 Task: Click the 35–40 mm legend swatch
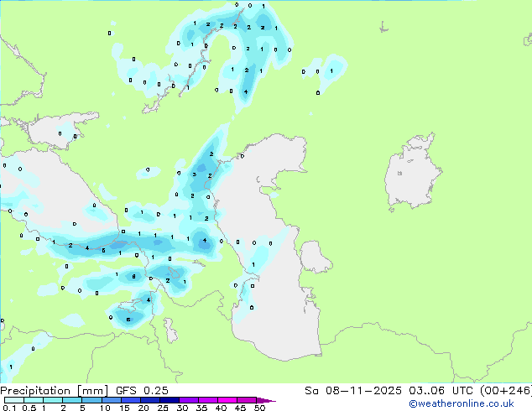(x=208, y=400)
